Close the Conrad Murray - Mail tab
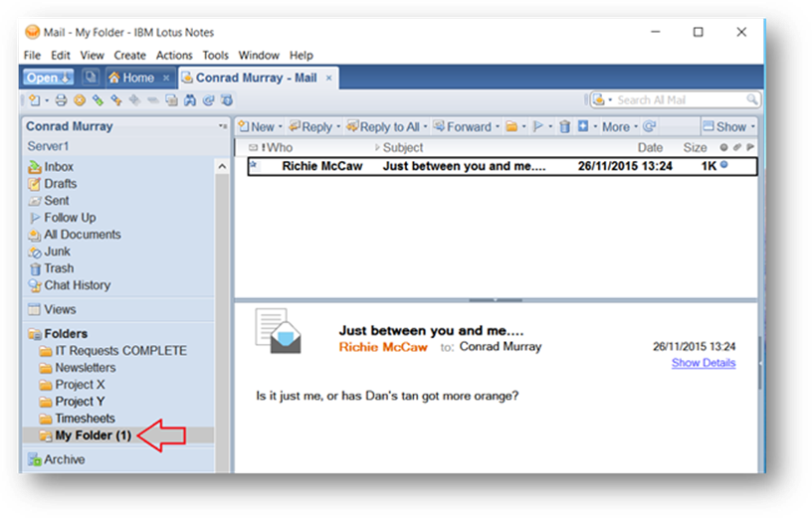 pos(328,79)
